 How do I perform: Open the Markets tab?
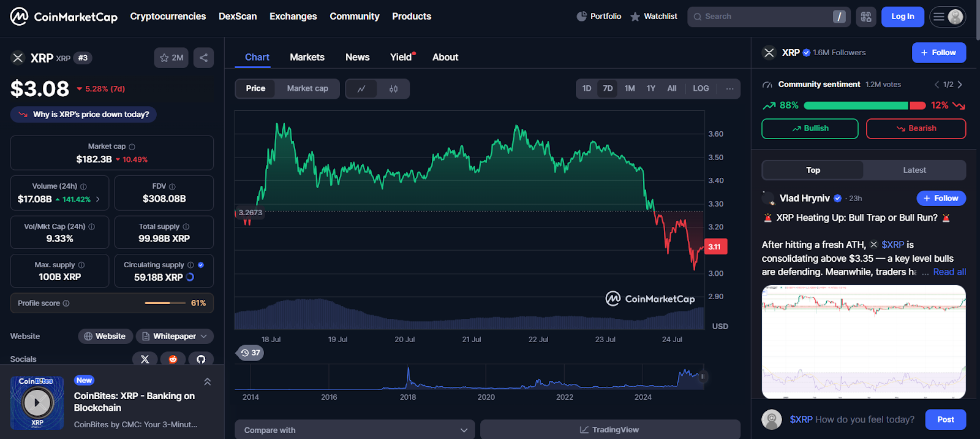(x=307, y=58)
